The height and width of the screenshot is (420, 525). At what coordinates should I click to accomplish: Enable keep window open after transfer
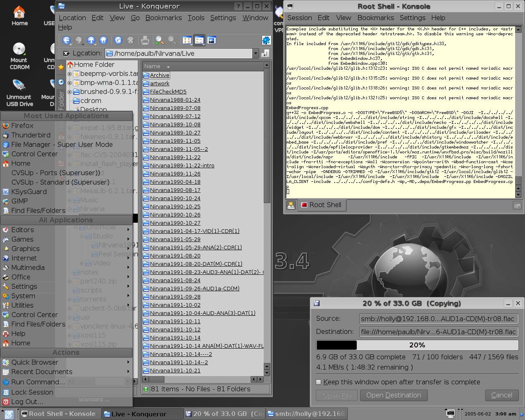(319, 382)
